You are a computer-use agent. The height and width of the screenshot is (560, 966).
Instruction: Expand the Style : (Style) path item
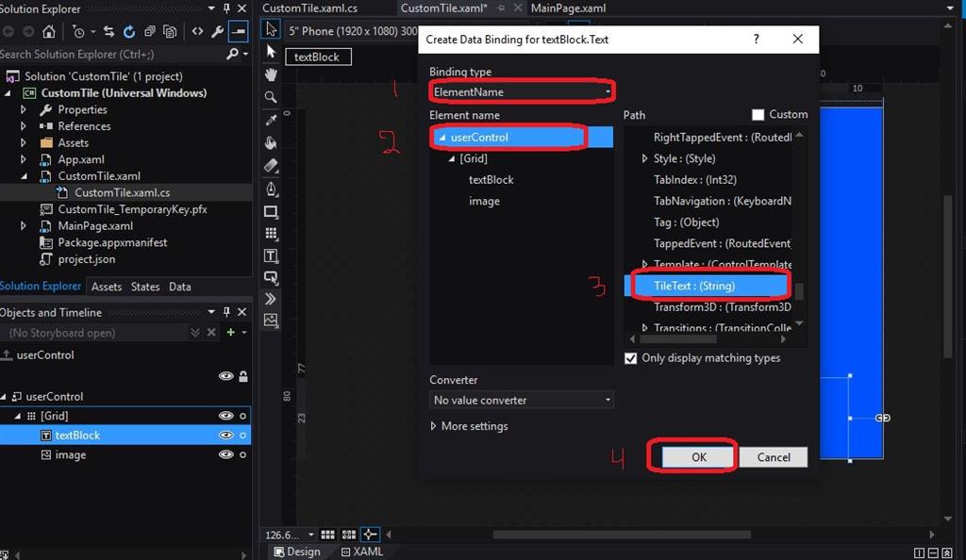pyautogui.click(x=644, y=158)
